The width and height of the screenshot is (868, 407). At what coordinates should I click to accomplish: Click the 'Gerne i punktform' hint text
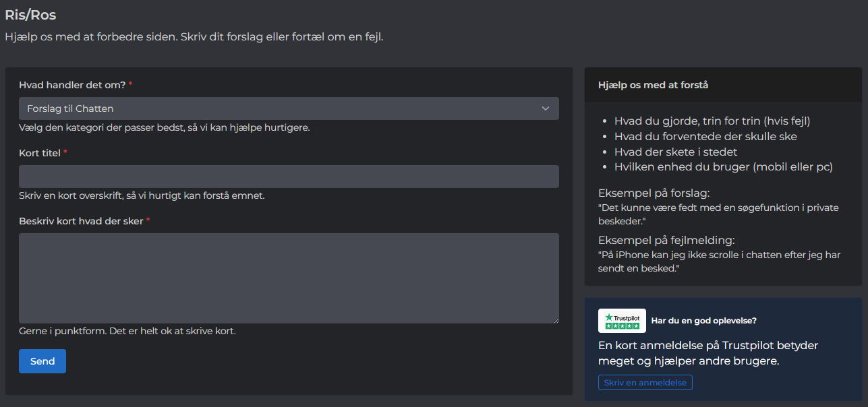pos(127,331)
